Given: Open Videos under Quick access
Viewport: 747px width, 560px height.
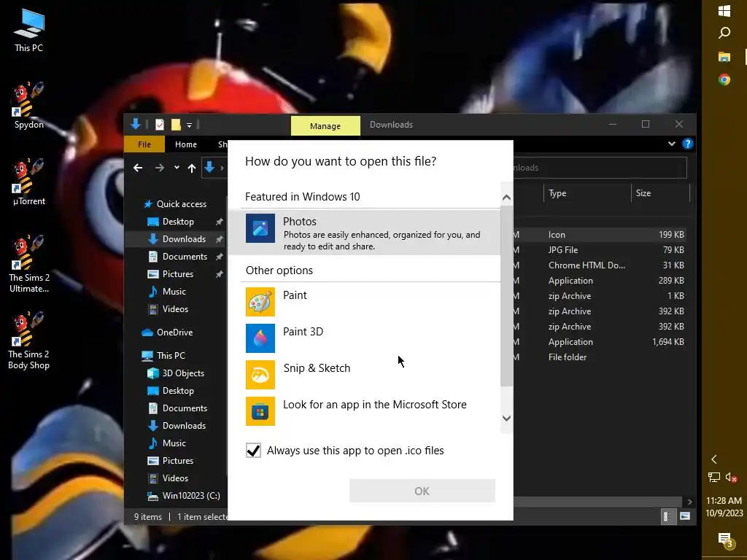Looking at the screenshot, I should click(x=175, y=309).
